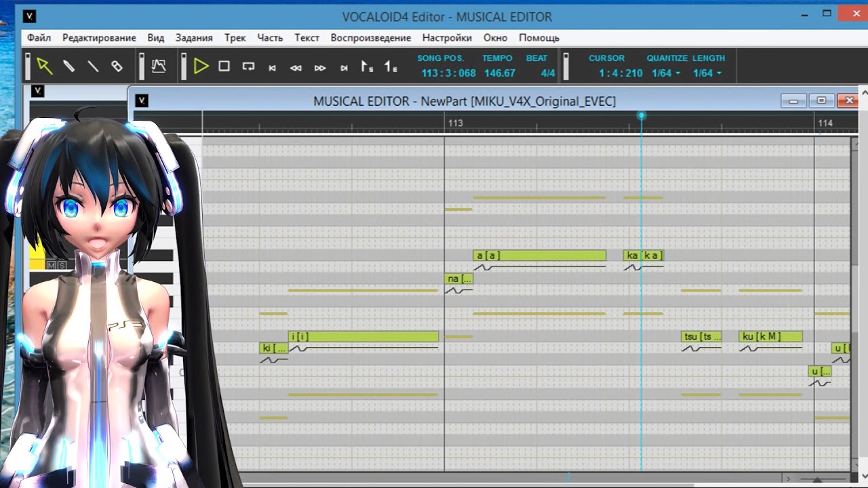Image resolution: width=868 pixels, height=488 pixels.
Task: Open the Настройки menu
Action: tap(447, 37)
